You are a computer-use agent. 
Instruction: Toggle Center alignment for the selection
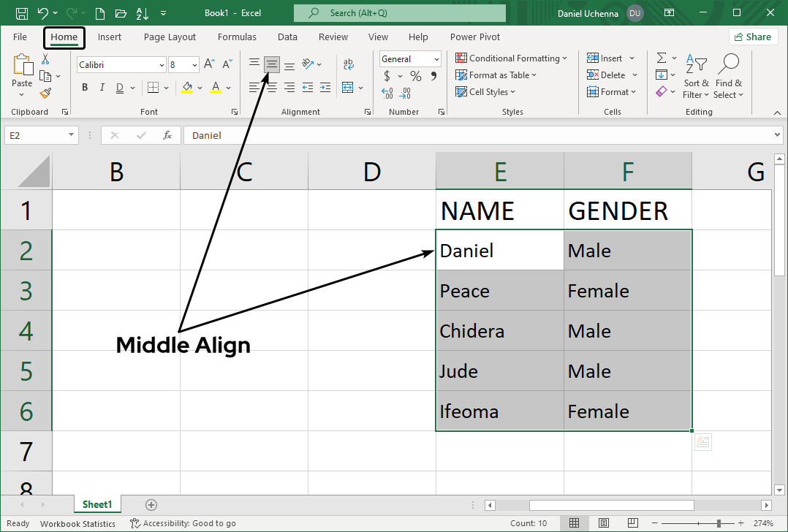tap(271, 88)
